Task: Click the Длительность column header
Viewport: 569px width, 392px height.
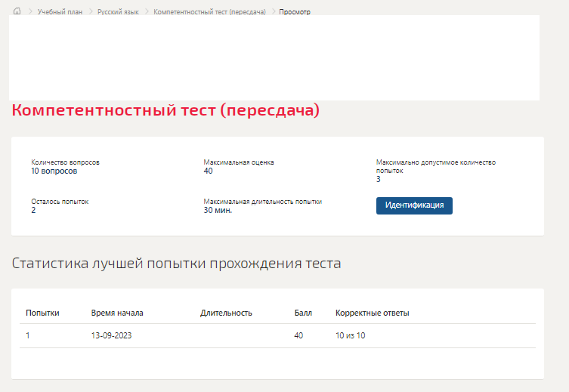Action: click(226, 313)
